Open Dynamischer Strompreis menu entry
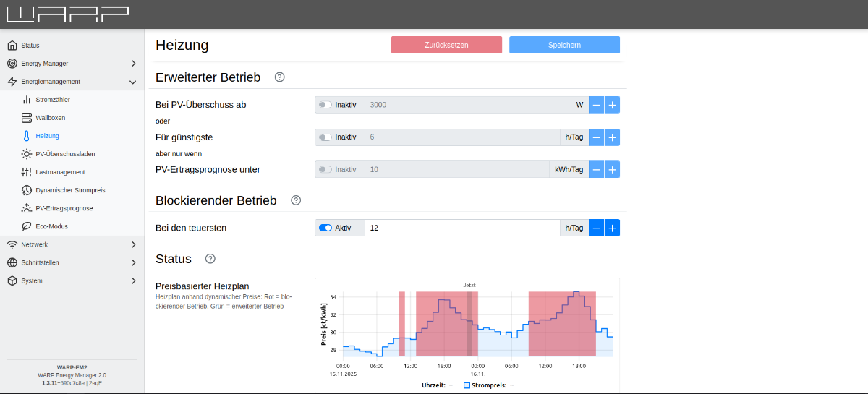Viewport: 868px width, 394px height. pyautogui.click(x=70, y=190)
